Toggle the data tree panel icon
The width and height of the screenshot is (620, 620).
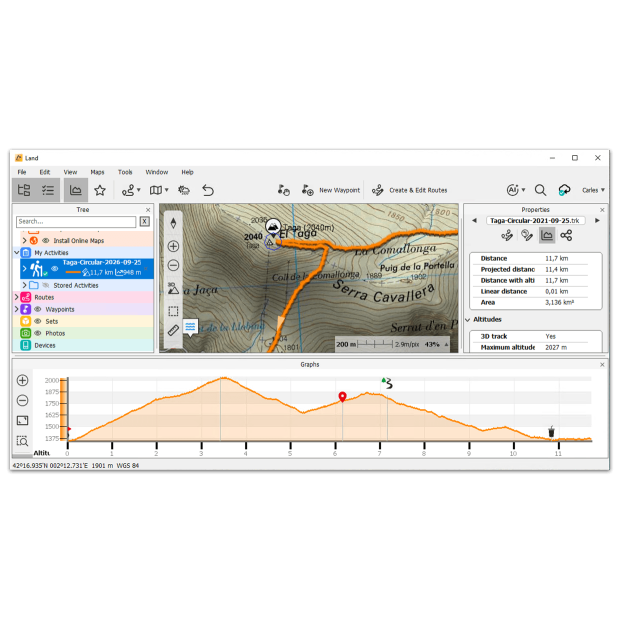24,190
